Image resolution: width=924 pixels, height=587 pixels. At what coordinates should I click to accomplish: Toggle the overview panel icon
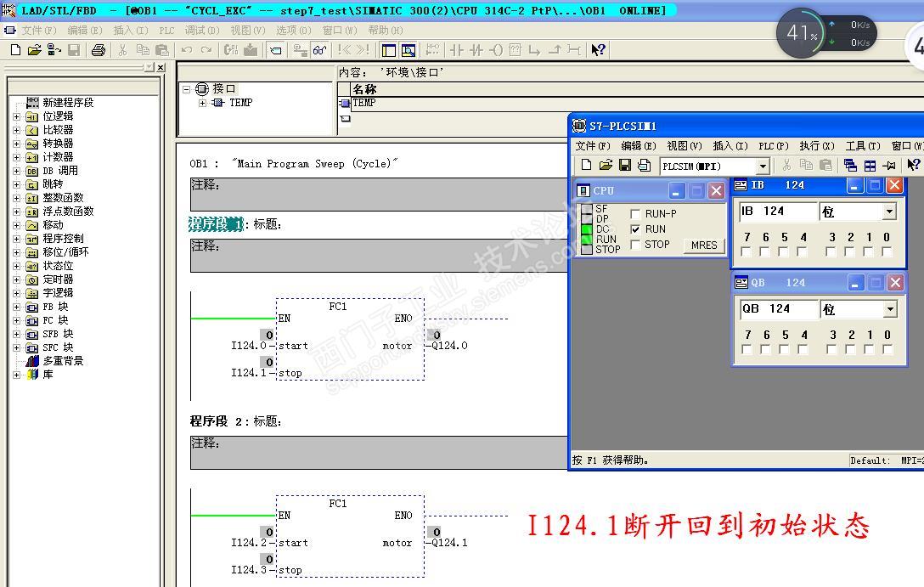(x=389, y=50)
